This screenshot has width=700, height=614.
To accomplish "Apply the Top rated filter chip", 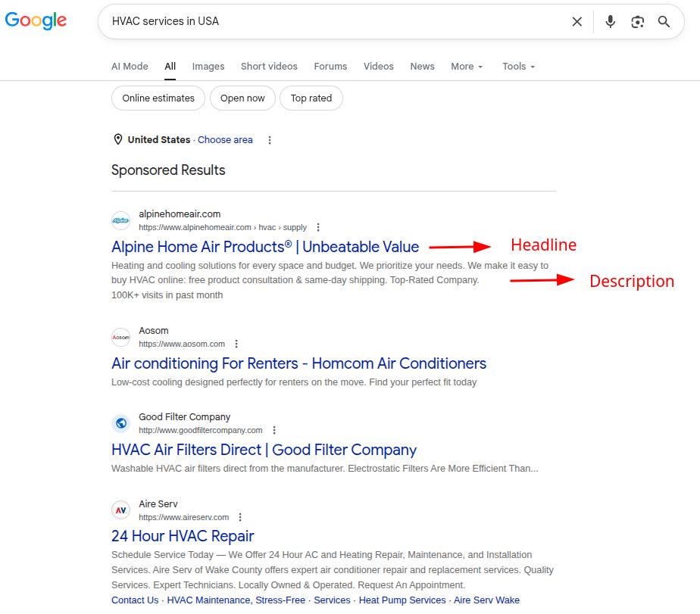I will pos(311,98).
